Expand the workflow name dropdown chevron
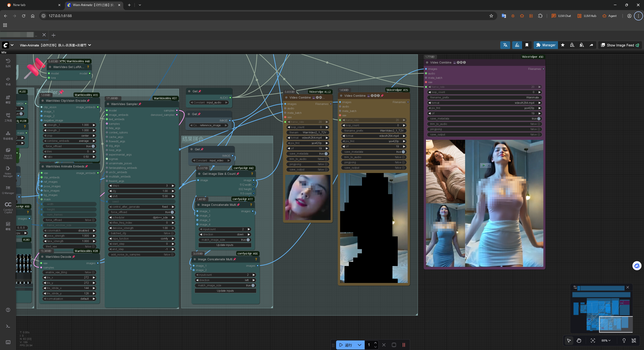Screen dimensions: 644x350 tap(90, 45)
